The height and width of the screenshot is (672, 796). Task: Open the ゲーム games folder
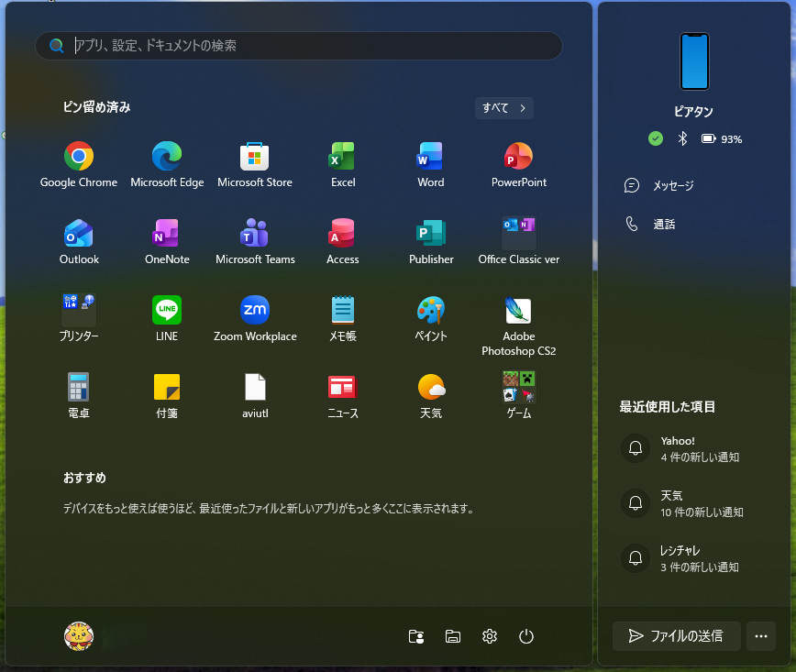coord(519,396)
